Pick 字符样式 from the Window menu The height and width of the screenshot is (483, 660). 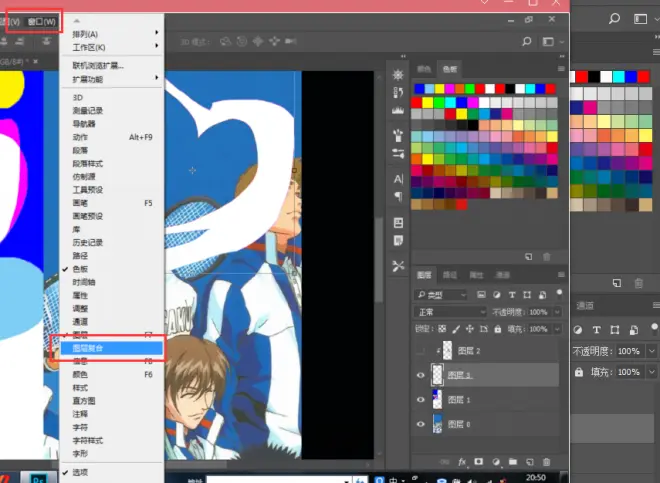point(88,440)
